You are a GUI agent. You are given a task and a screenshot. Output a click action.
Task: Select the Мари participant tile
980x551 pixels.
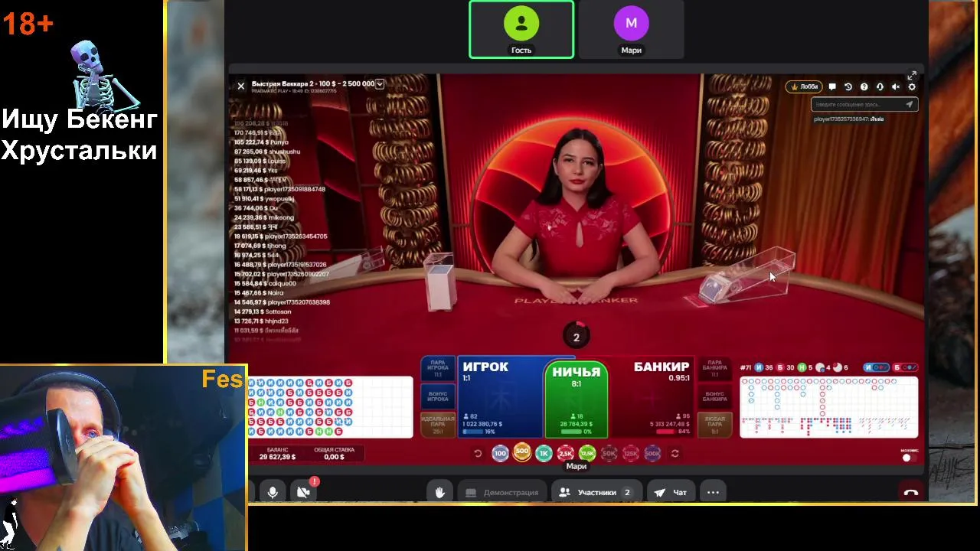coord(631,30)
